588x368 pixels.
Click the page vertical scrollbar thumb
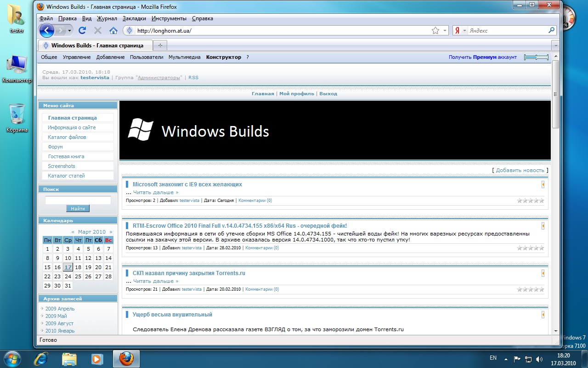(x=555, y=93)
